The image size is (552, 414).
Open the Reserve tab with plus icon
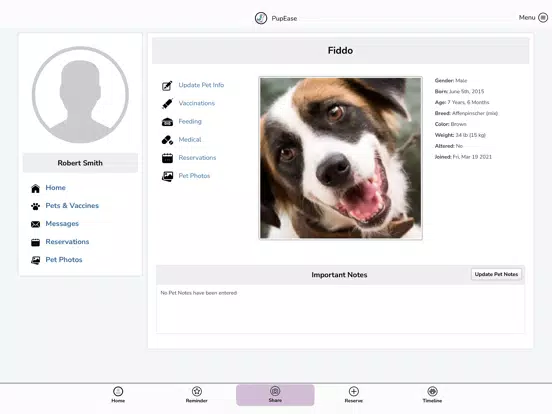353,395
